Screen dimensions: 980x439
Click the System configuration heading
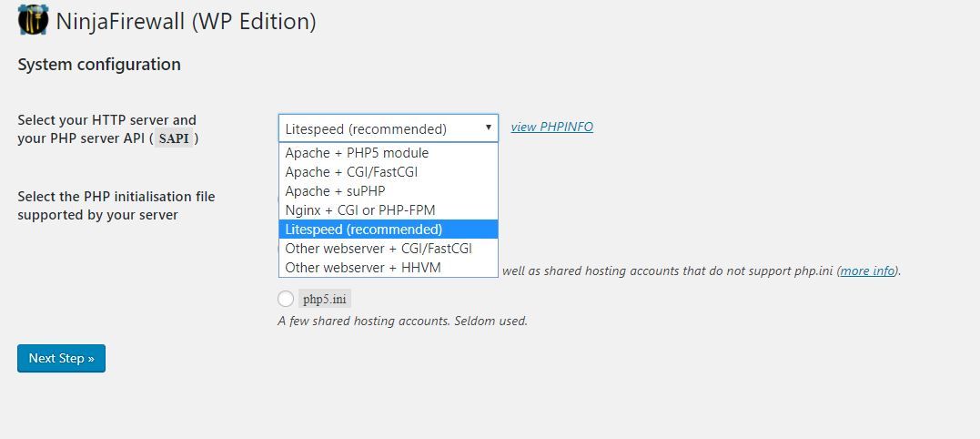pyautogui.click(x=99, y=65)
